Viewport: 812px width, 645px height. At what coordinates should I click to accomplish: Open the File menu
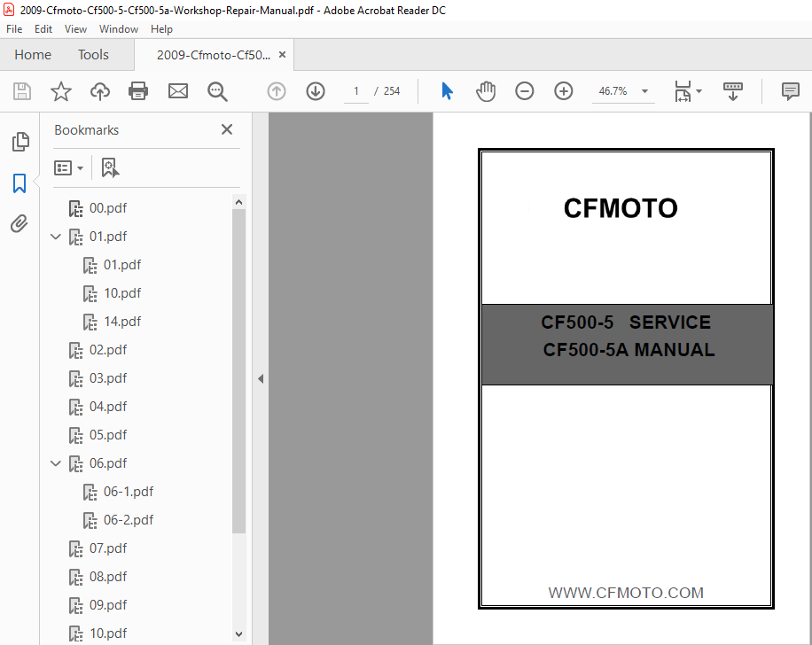(x=14, y=29)
